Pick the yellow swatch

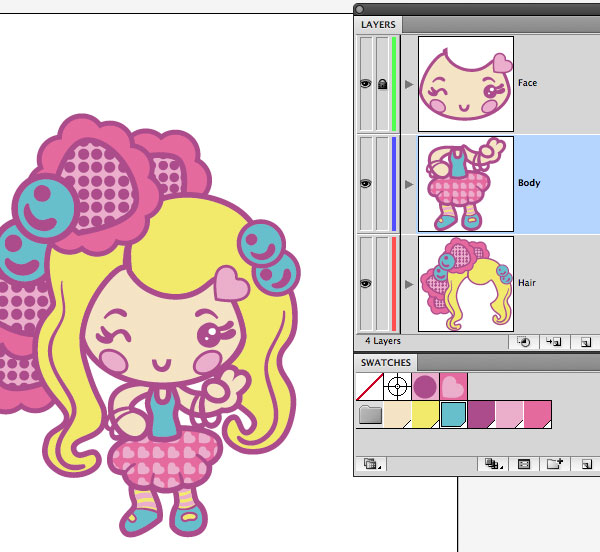click(x=426, y=415)
